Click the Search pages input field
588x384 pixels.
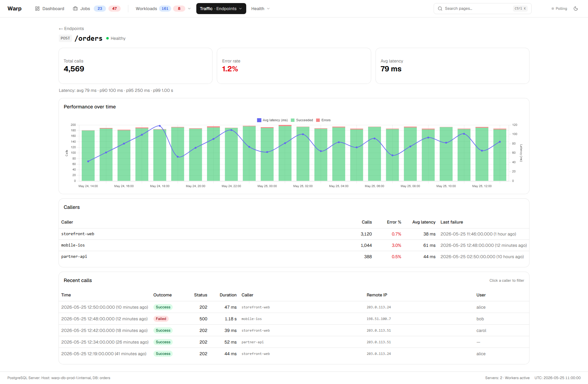point(482,9)
